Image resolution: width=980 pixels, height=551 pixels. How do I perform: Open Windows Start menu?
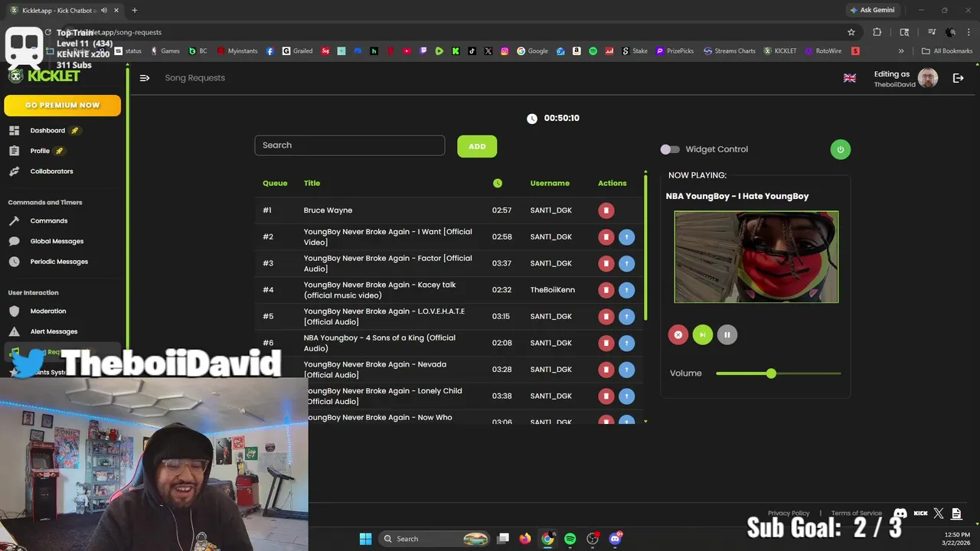365,539
